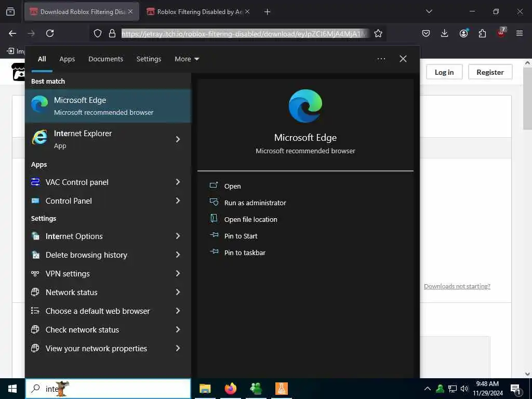Switch to the Settings search tab
The height and width of the screenshot is (399, 532).
(149, 59)
